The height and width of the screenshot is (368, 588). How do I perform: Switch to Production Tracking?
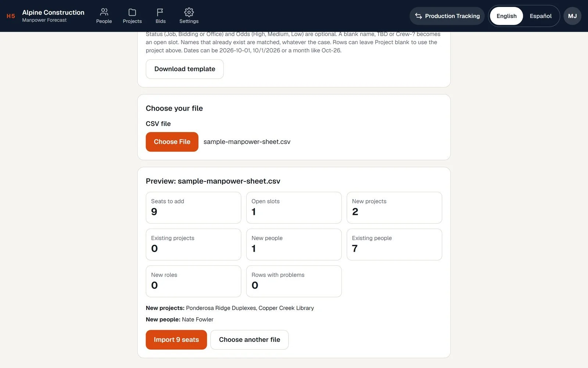tap(447, 16)
